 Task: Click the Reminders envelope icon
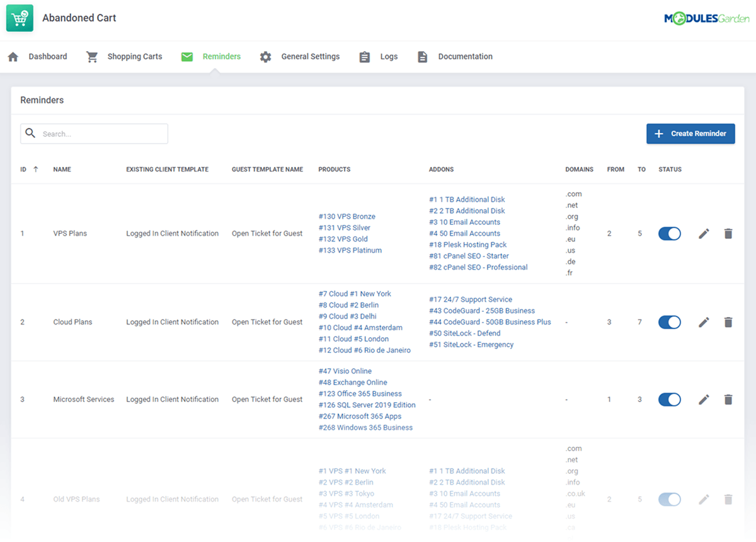[x=186, y=57]
